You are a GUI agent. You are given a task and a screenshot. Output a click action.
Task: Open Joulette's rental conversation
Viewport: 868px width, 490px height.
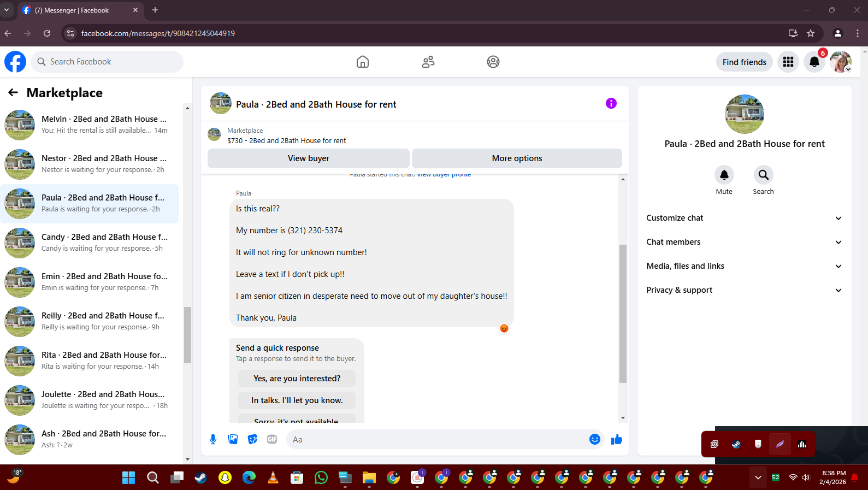coord(90,400)
